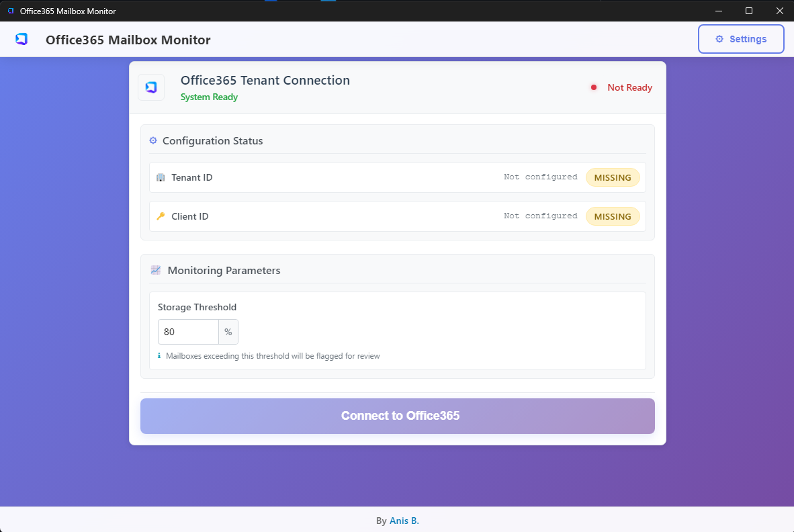Click the Configuration Status gear icon

153,141
